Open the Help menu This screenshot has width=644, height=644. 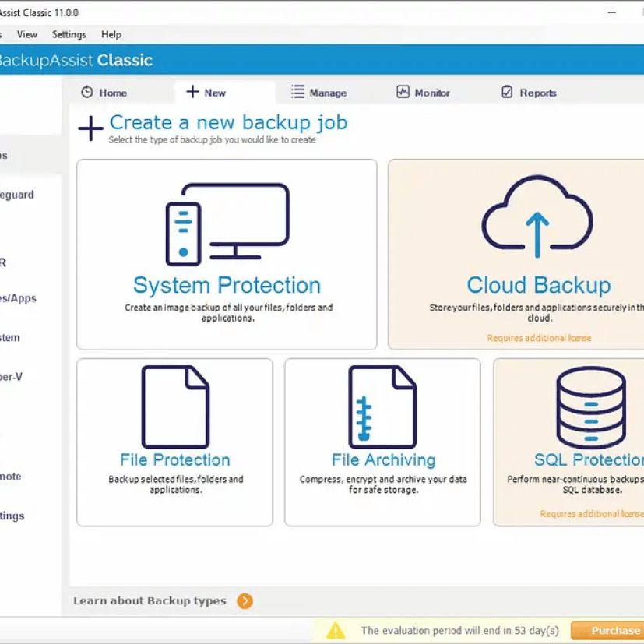[111, 34]
